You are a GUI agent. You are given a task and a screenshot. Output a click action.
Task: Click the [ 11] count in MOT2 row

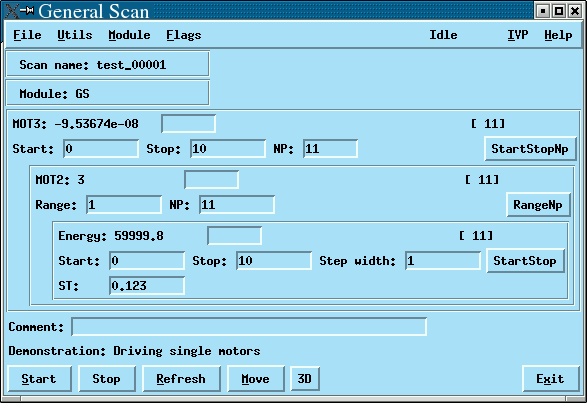[x=482, y=180]
